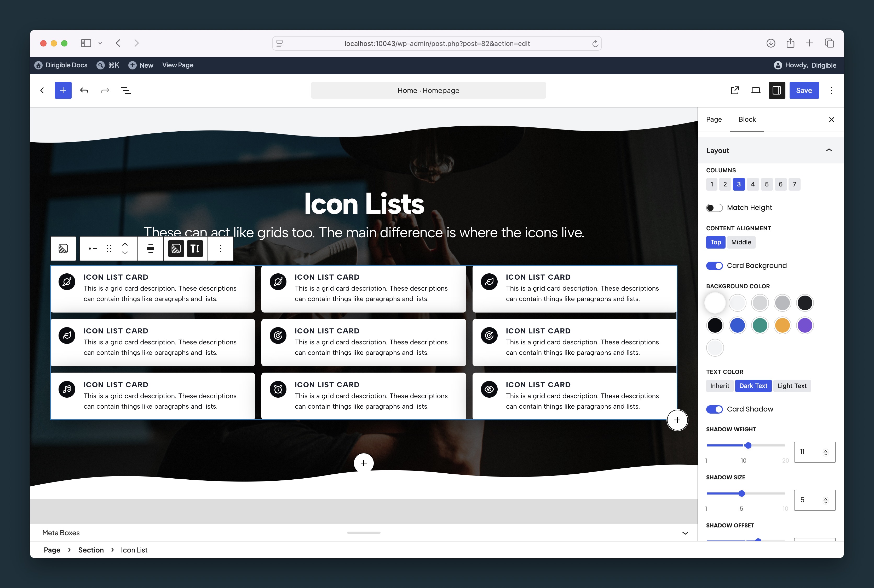The height and width of the screenshot is (588, 874).
Task: Switch to the Page tab
Action: pos(714,119)
